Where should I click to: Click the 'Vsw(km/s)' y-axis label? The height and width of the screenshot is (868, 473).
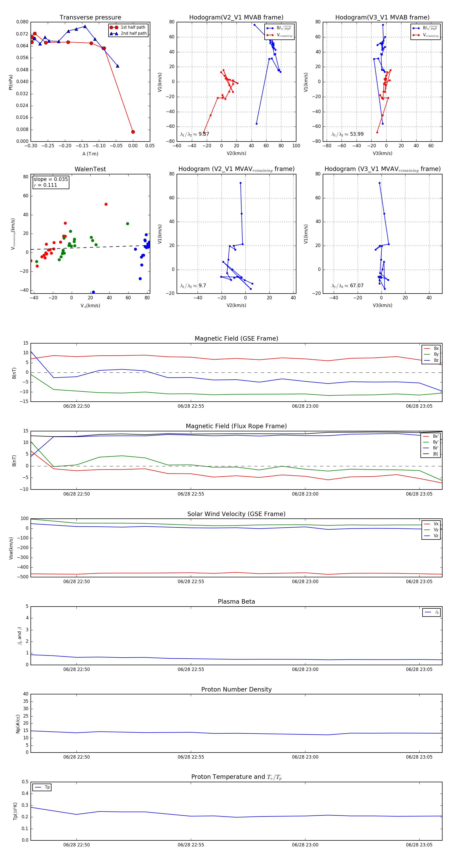tap(11, 548)
